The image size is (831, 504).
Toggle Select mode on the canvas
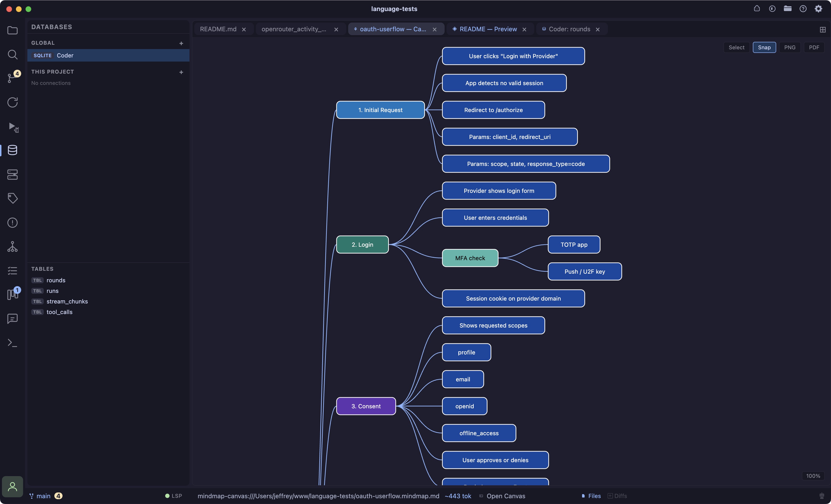coord(736,47)
